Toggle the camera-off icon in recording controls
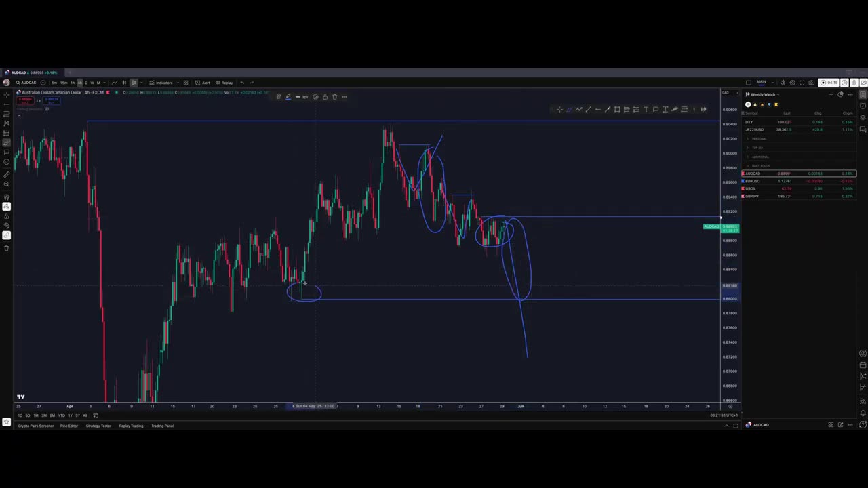The width and height of the screenshot is (868, 488). pyautogui.click(x=863, y=83)
